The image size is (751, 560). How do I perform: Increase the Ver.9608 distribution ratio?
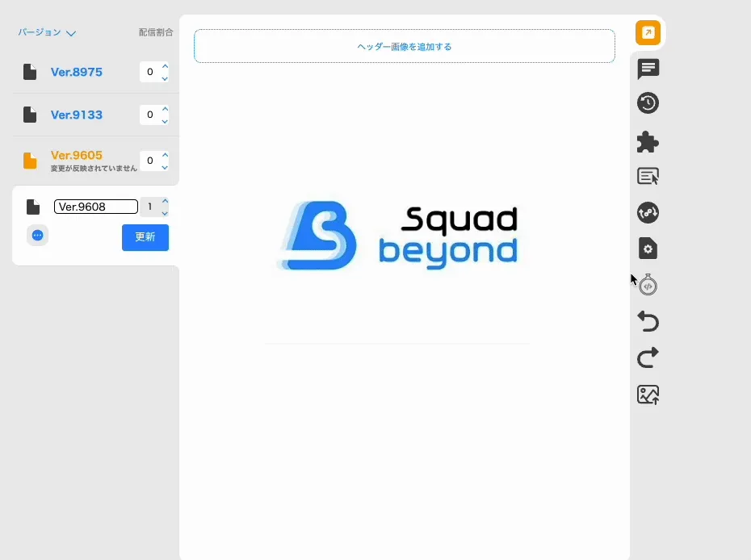[x=165, y=201]
